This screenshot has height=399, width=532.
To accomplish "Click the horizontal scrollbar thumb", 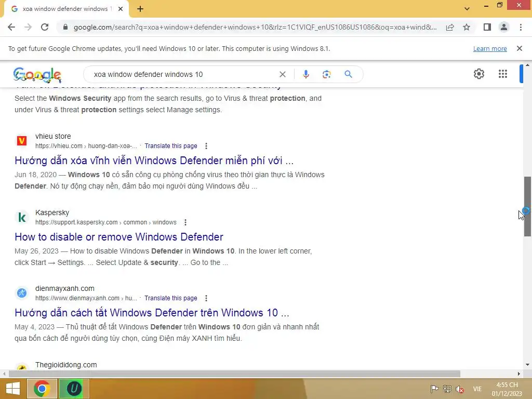I will pyautogui.click(x=234, y=374).
